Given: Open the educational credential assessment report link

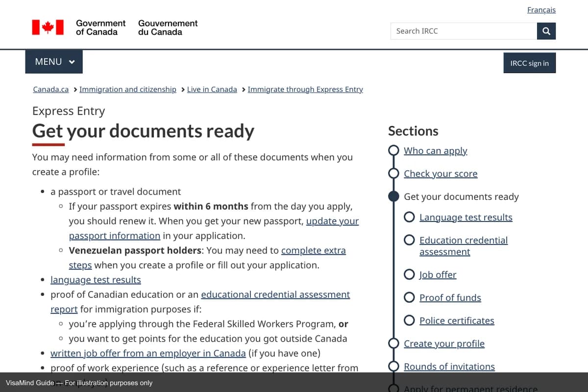Looking at the screenshot, I should pyautogui.click(x=275, y=294).
